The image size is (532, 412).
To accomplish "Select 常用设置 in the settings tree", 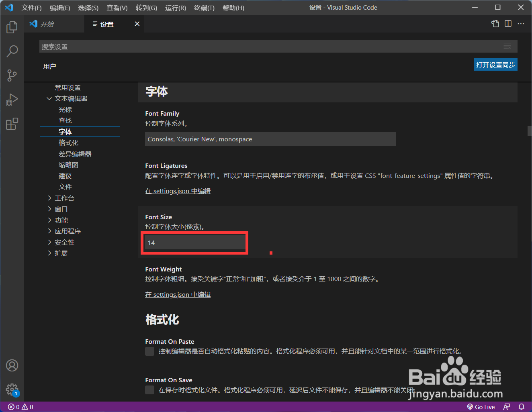I will (68, 88).
